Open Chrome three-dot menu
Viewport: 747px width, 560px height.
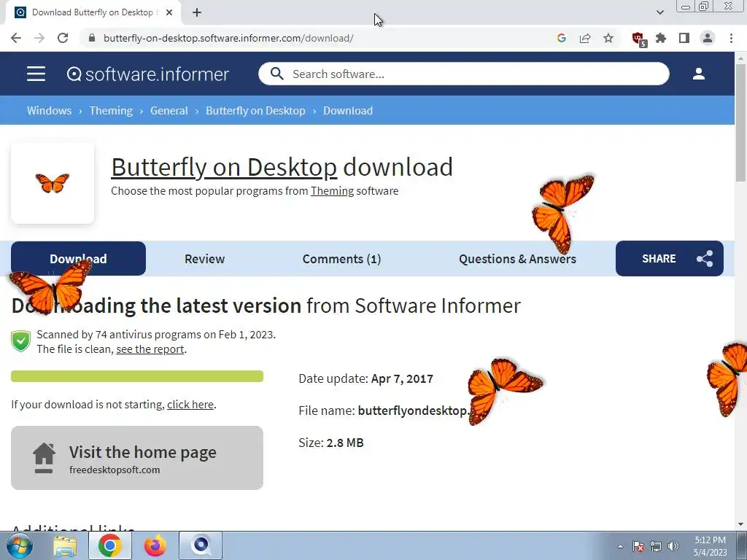point(731,38)
